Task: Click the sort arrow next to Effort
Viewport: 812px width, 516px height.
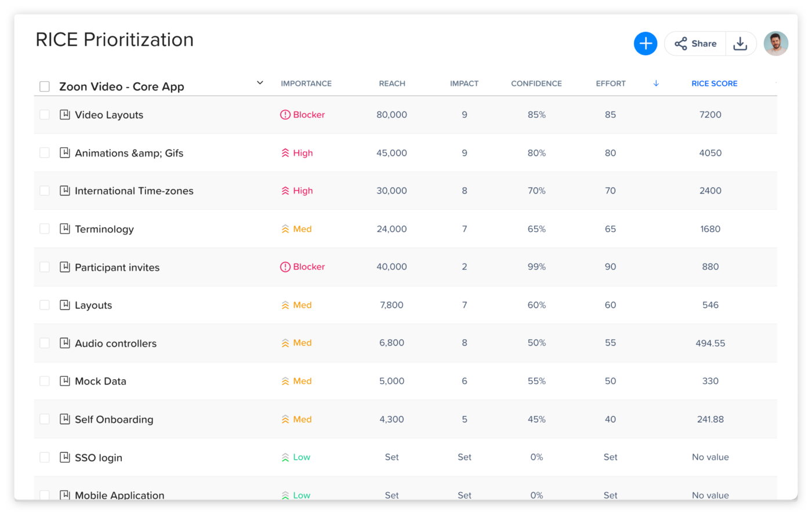Action: click(x=656, y=83)
